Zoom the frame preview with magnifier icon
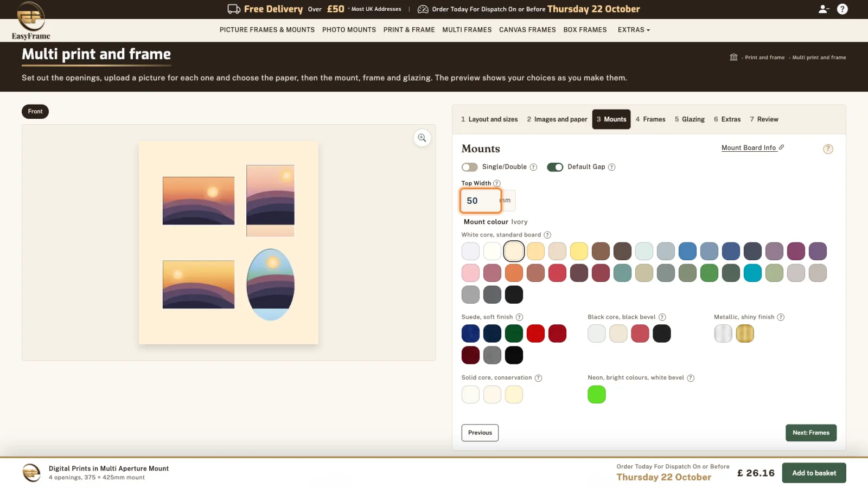The height and width of the screenshot is (488, 868). pos(422,138)
